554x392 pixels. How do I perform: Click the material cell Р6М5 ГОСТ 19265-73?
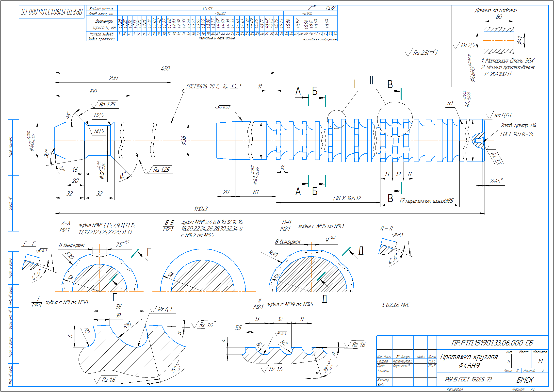468,379
